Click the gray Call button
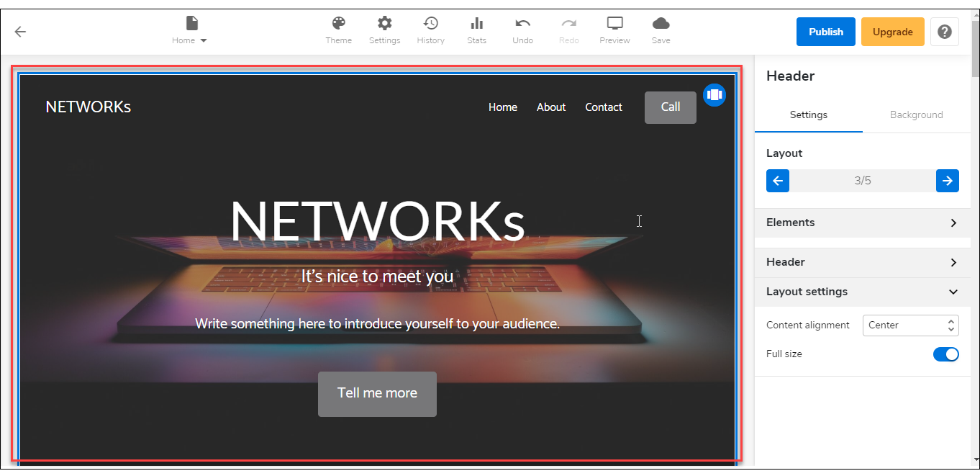The width and height of the screenshot is (980, 476). 670,107
